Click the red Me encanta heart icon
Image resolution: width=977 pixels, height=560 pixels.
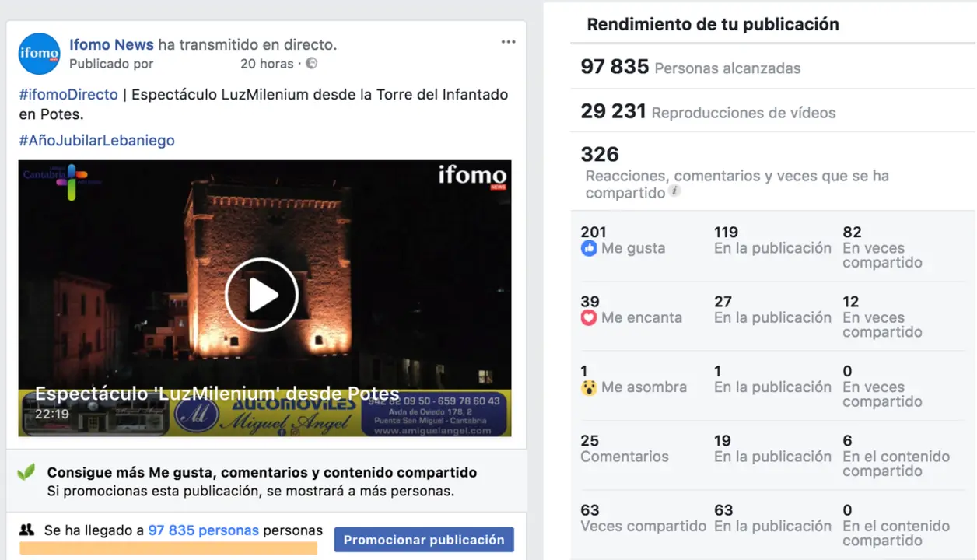point(589,318)
